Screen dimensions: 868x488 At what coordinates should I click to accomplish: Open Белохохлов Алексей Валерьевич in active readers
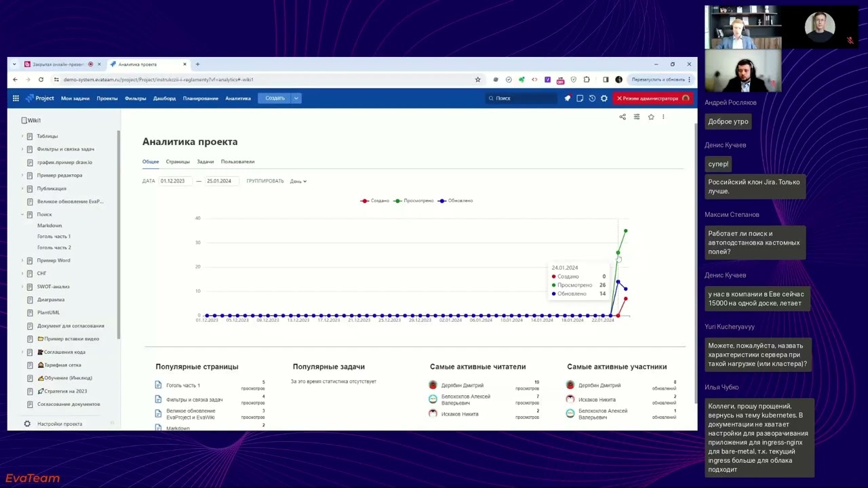[466, 400]
